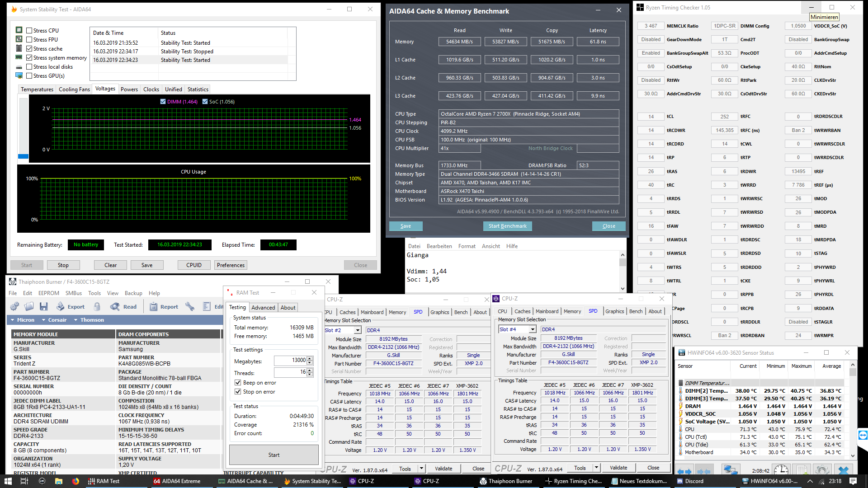Open Discord from the taskbar
This screenshot has width=868, height=488.
(690, 481)
